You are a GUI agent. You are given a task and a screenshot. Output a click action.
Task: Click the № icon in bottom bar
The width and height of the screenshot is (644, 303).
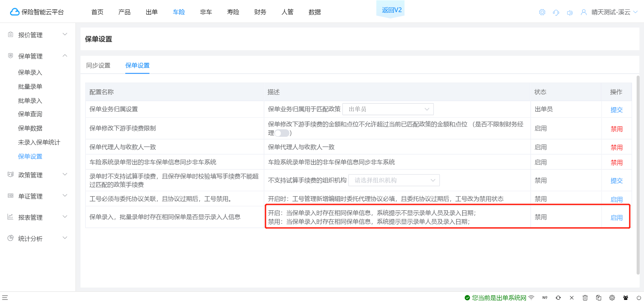[545, 298]
